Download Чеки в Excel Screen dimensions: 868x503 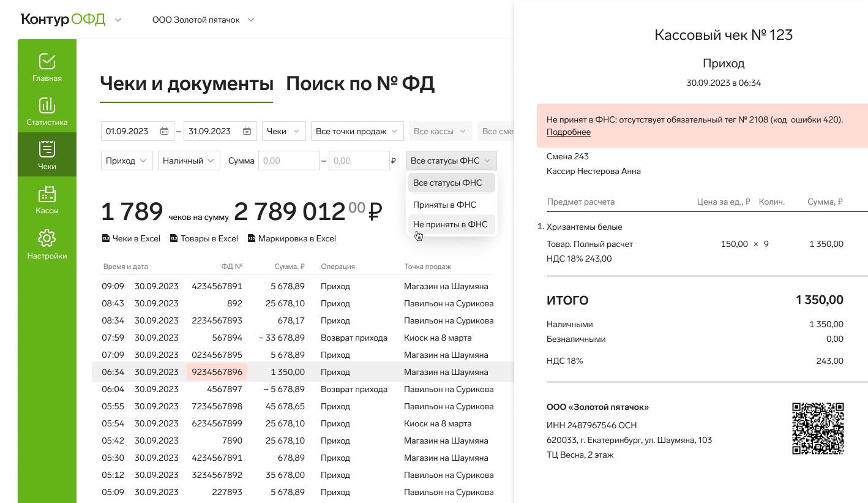[x=131, y=238]
